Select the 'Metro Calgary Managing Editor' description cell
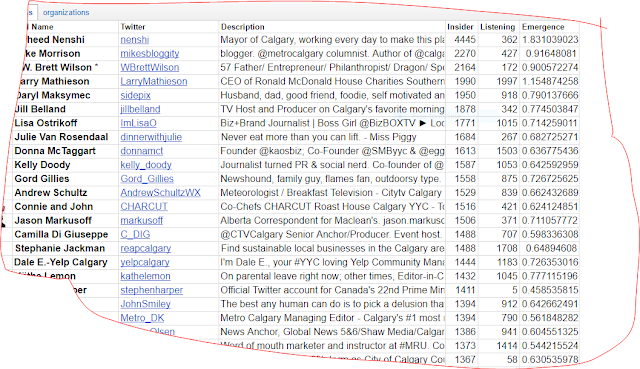The image size is (640, 369). (332, 318)
